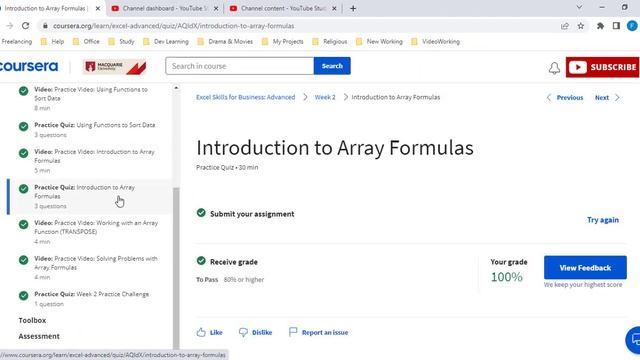
Task: Report an issue with flag icon
Action: [293, 332]
